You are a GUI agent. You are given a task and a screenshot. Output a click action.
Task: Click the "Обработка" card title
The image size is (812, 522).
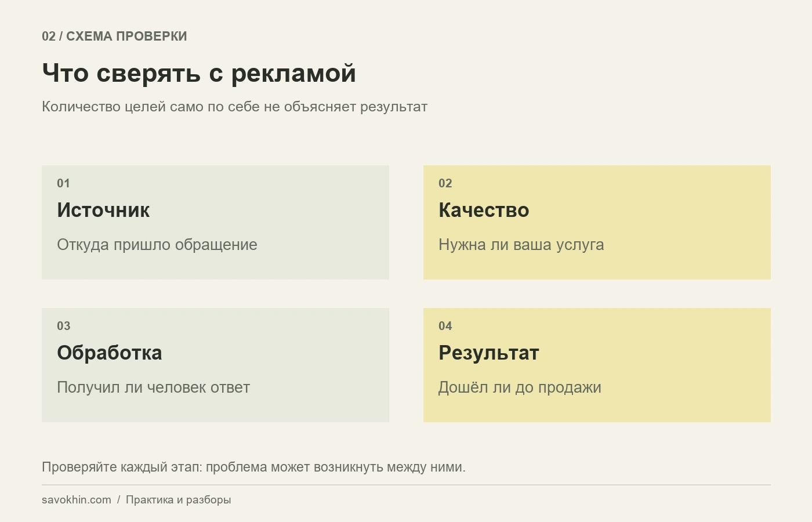(110, 353)
